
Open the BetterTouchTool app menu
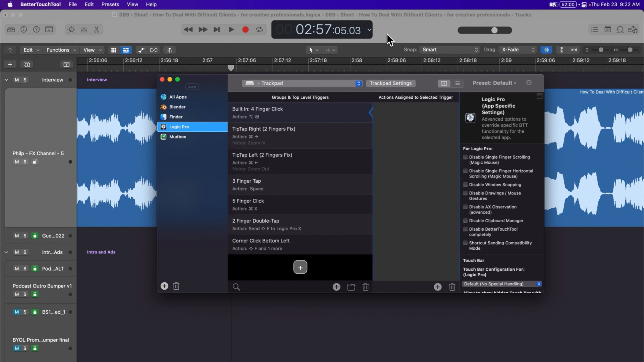tap(41, 4)
